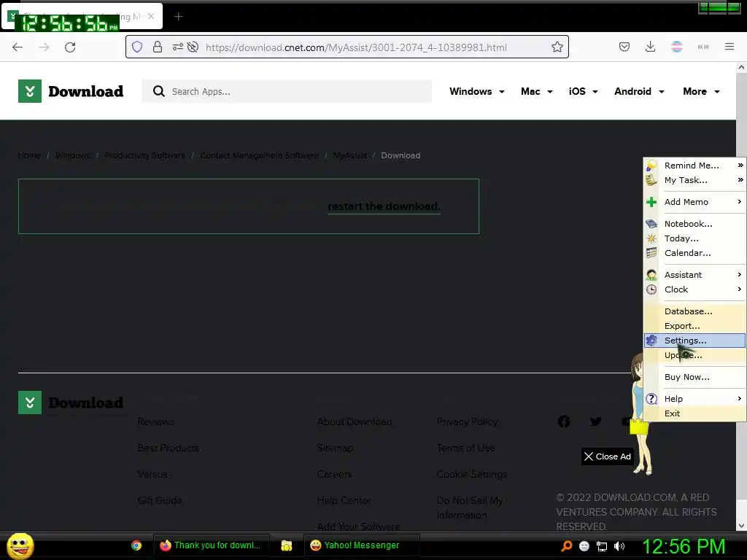The width and height of the screenshot is (747, 560).
Task: Click MyAssist breadcrumb link
Action: [x=349, y=155]
